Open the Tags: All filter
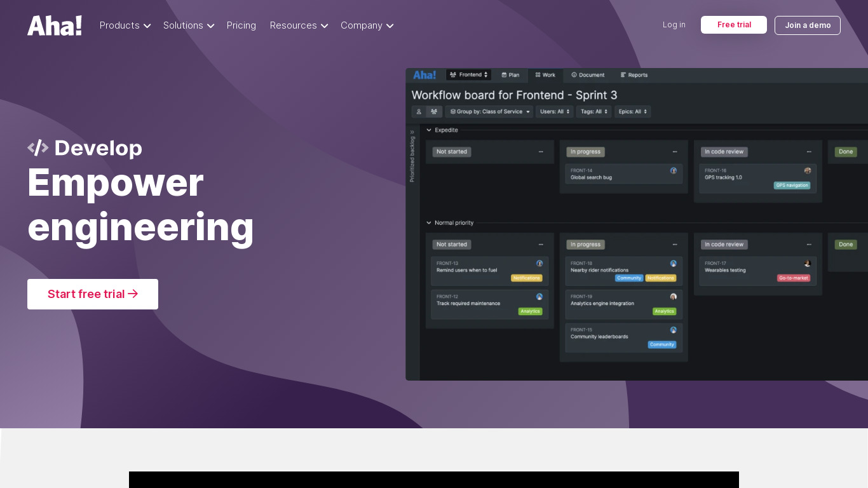This screenshot has height=488, width=868. 593,112
